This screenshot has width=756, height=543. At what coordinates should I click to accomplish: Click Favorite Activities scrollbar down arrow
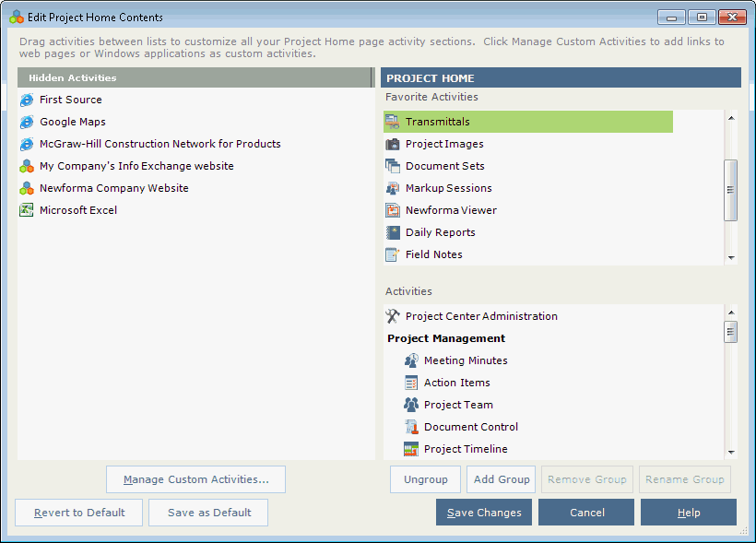pyautogui.click(x=731, y=257)
